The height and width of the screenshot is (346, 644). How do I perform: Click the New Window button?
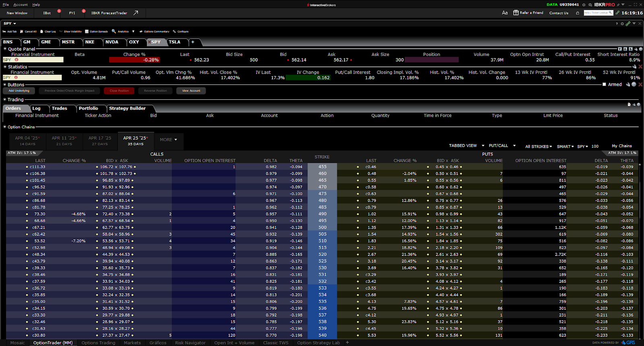(17, 13)
